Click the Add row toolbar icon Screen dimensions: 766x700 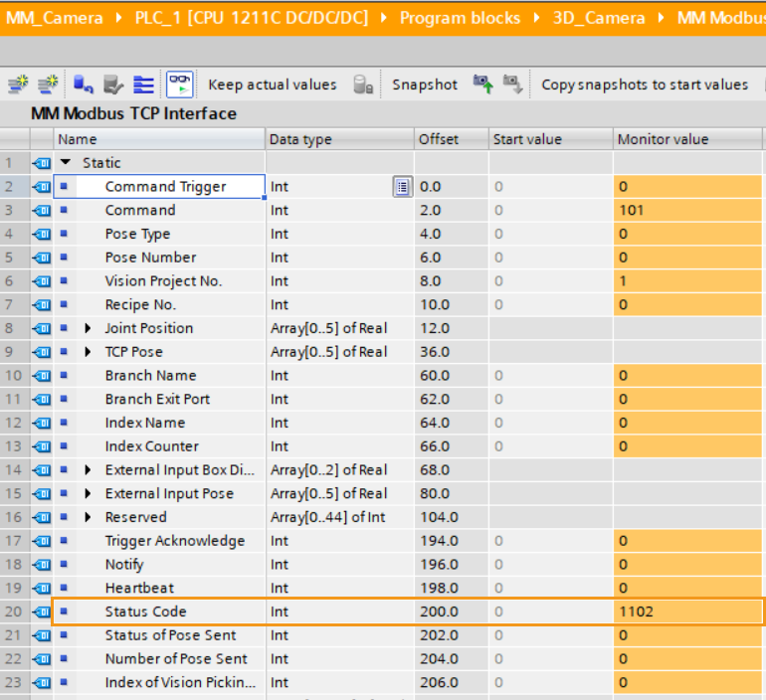click(x=46, y=85)
